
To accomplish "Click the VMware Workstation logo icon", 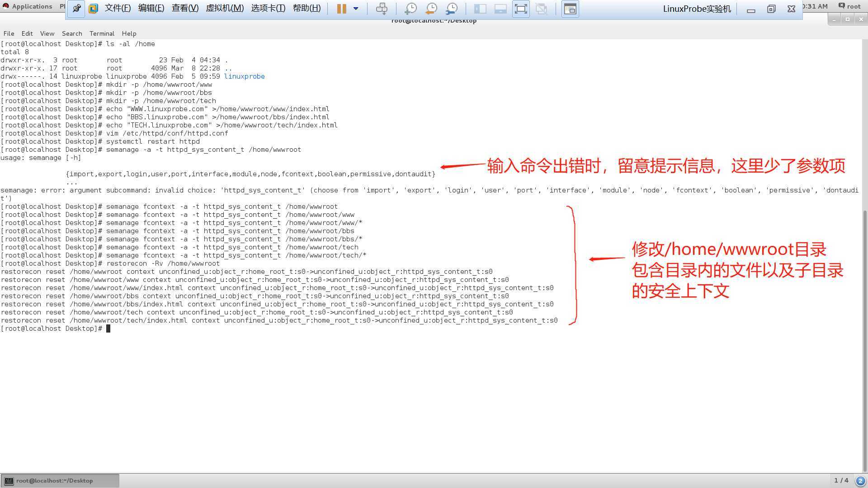I will coord(93,9).
